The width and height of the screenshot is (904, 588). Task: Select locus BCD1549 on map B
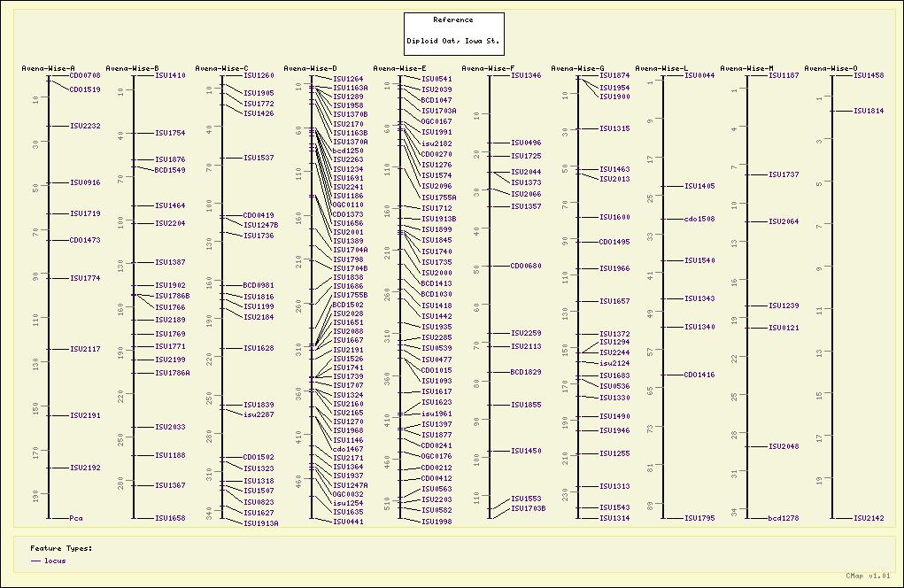(170, 170)
